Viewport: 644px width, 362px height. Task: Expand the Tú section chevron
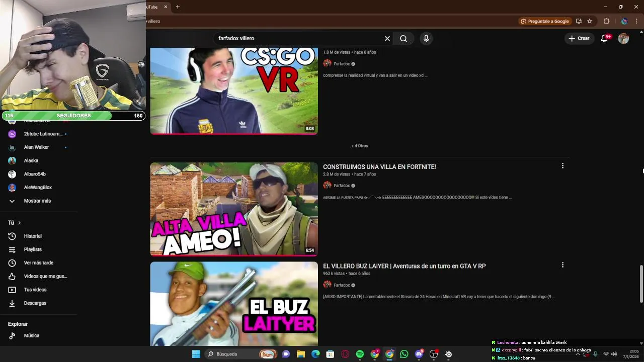(20, 223)
